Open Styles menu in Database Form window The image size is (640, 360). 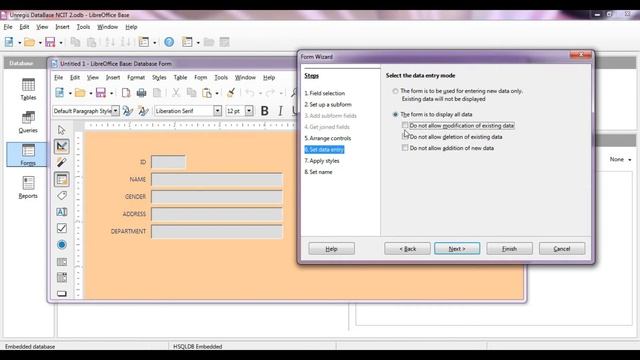click(x=159, y=78)
